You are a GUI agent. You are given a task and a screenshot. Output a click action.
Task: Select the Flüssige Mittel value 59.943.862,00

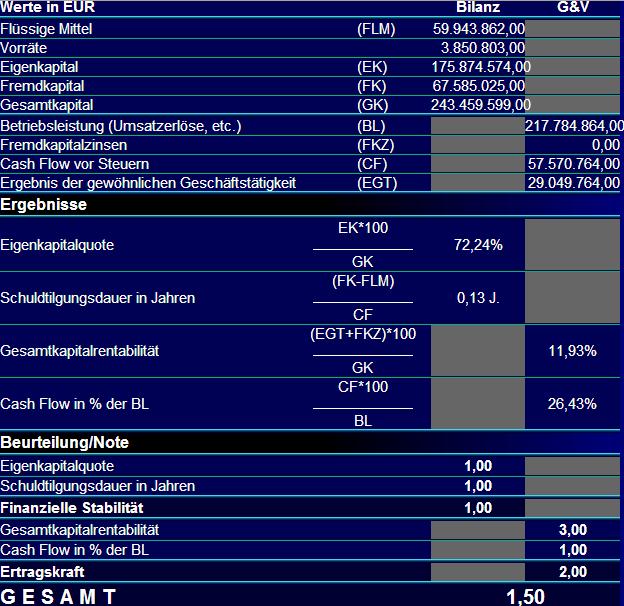(x=479, y=29)
